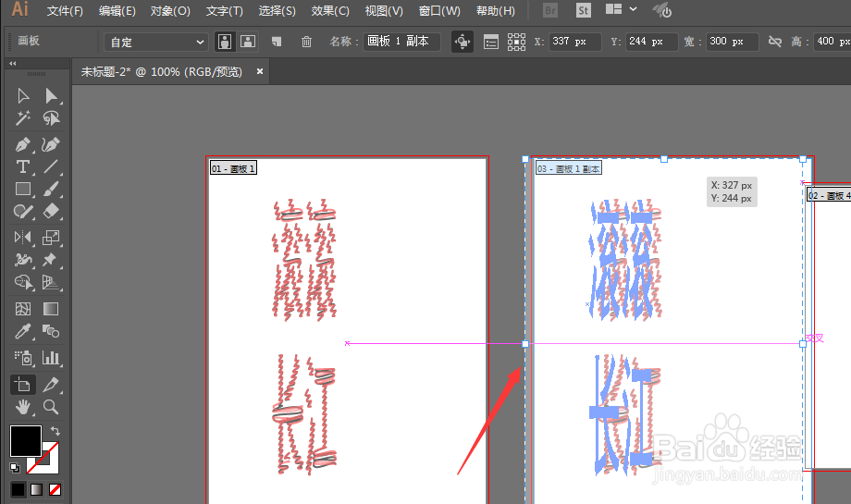Swap fill and stroke colors
Screen dimensions: 851x504
pos(55,431)
